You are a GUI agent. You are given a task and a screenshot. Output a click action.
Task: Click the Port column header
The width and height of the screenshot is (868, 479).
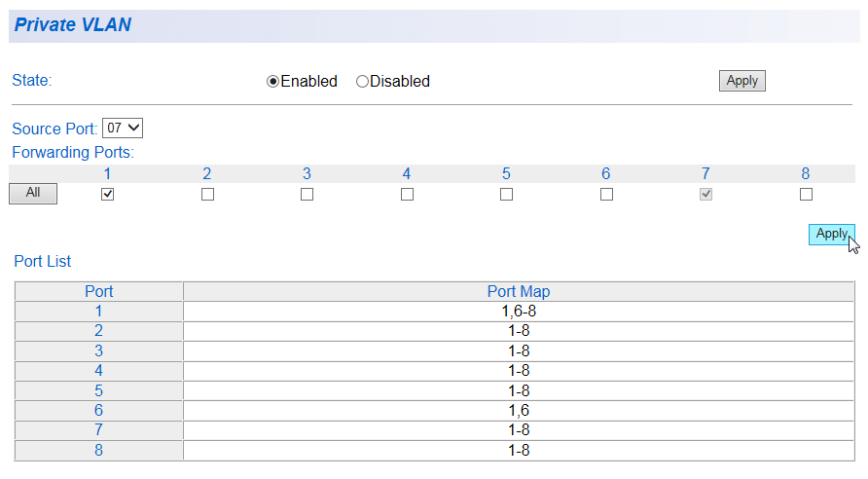point(99,291)
